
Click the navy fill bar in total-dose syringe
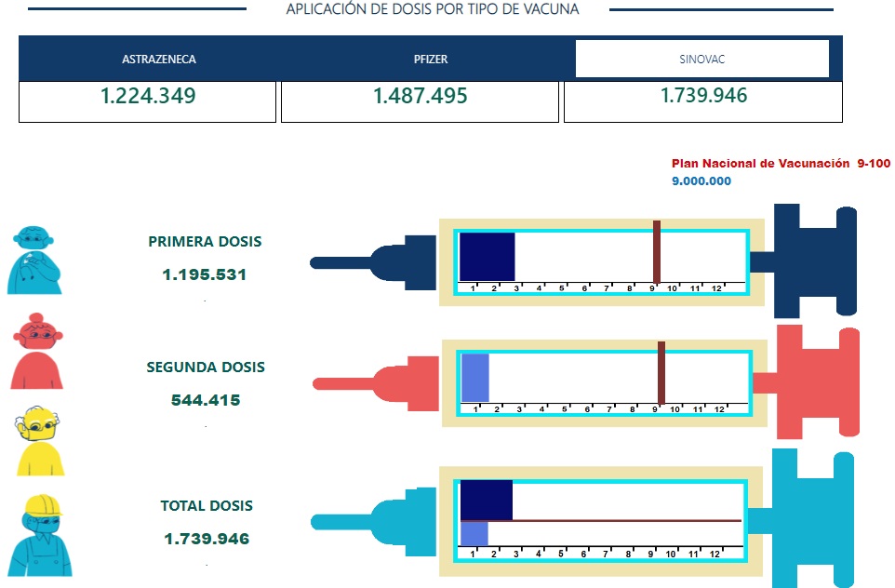(x=487, y=501)
